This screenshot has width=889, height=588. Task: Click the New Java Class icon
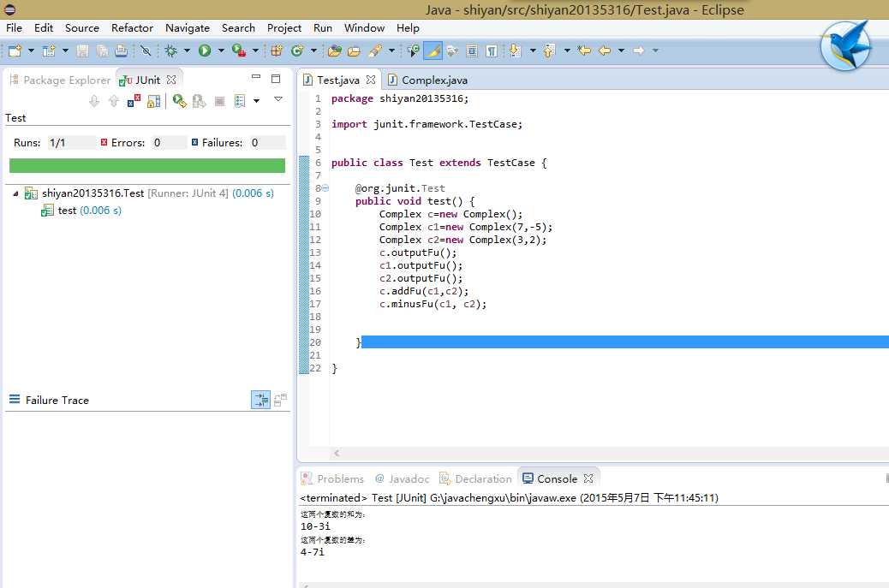click(297, 51)
